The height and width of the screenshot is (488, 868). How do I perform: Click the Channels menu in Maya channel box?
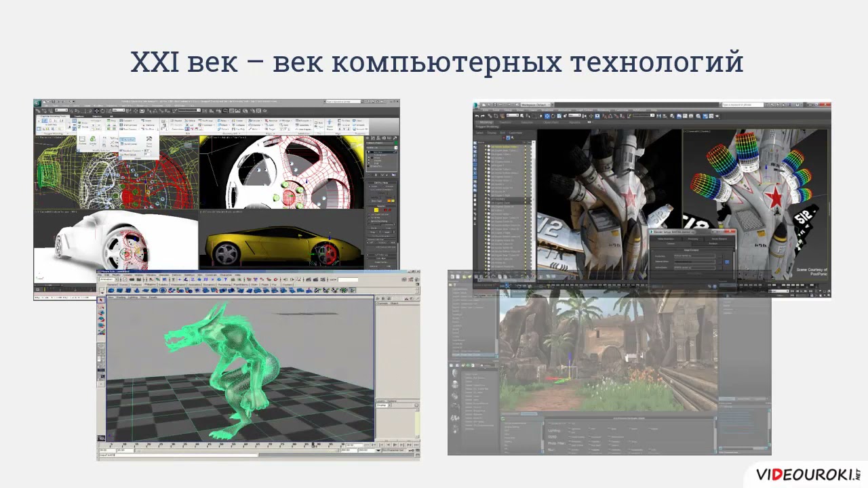click(x=382, y=303)
